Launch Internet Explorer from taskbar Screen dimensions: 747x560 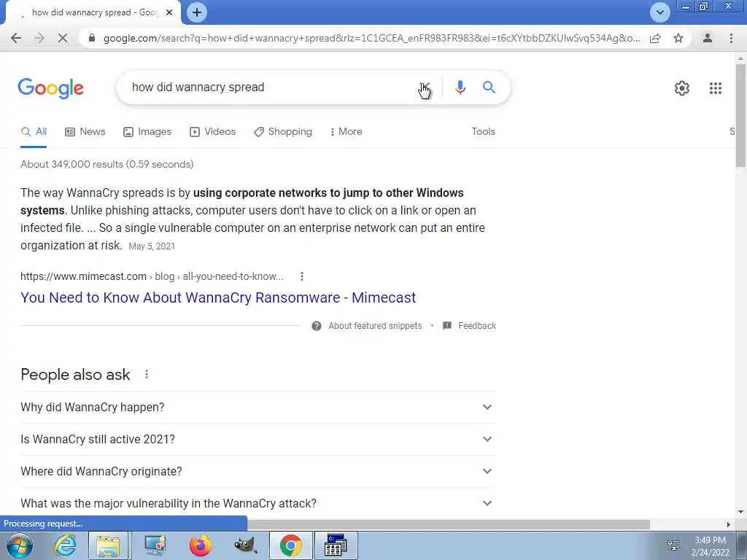click(x=64, y=545)
